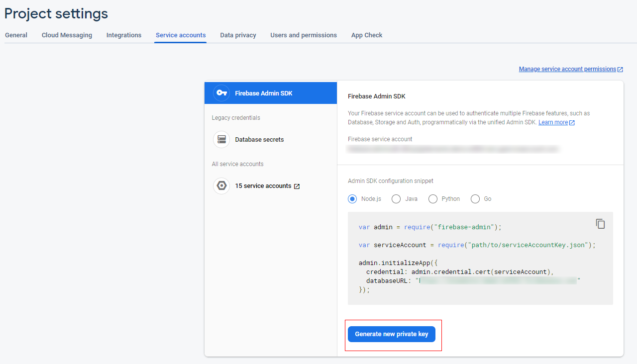This screenshot has height=364, width=637.
Task: Click the databaseURL line in the snippet
Action: coord(473,281)
